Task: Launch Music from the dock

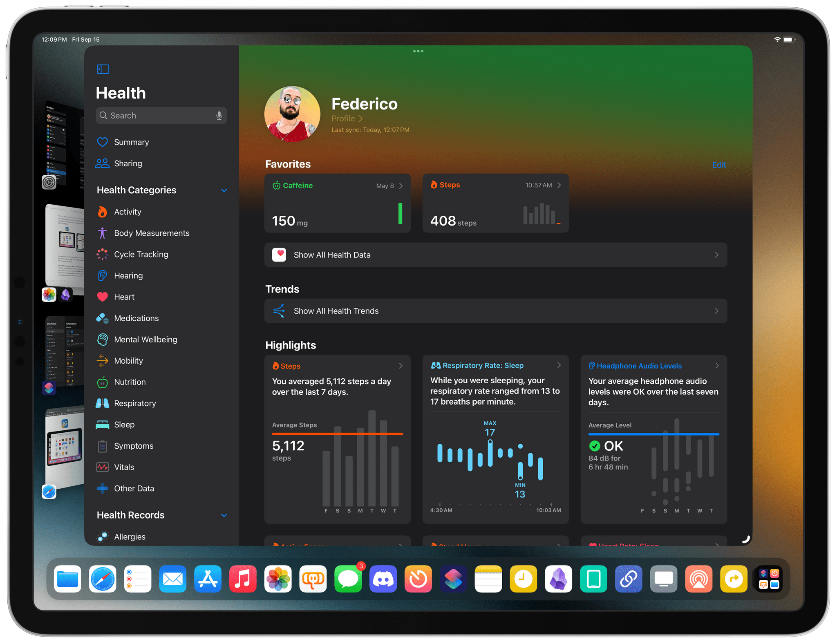Action: pyautogui.click(x=243, y=579)
